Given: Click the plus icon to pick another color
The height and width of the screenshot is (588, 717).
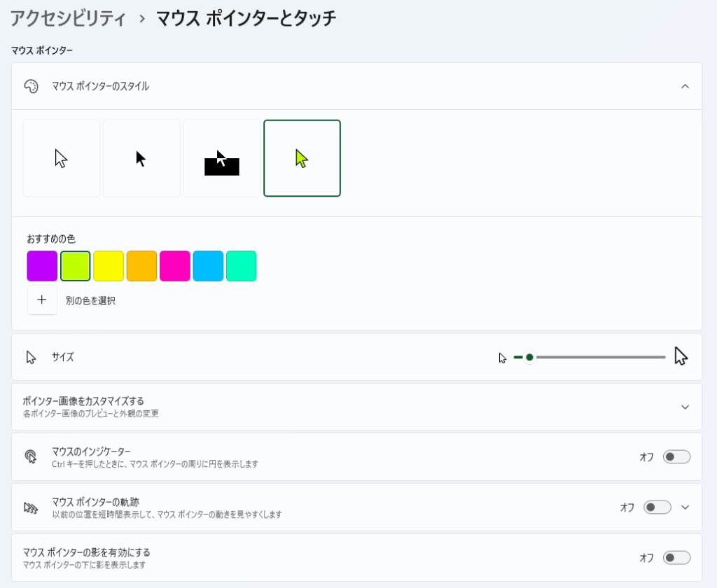Looking at the screenshot, I should [x=42, y=300].
